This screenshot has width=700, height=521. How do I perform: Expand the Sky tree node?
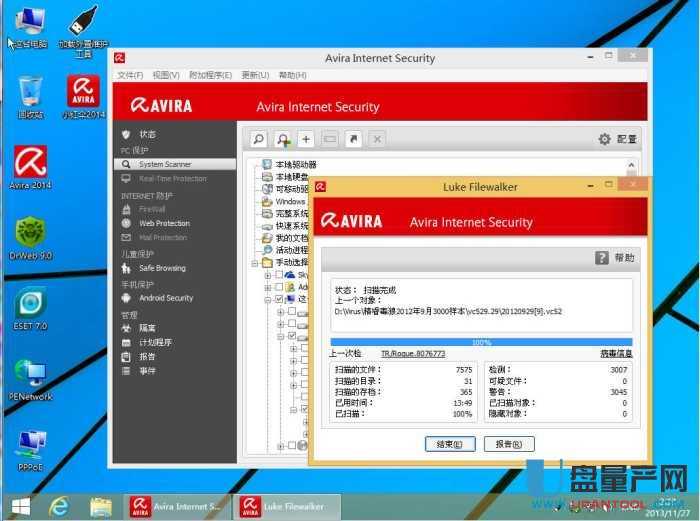click(267, 274)
